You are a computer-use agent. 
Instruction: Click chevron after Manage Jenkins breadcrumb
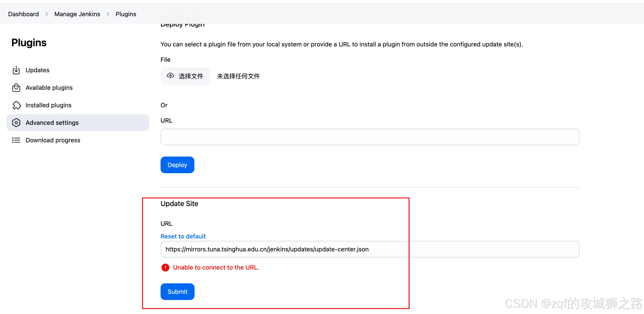click(x=108, y=14)
